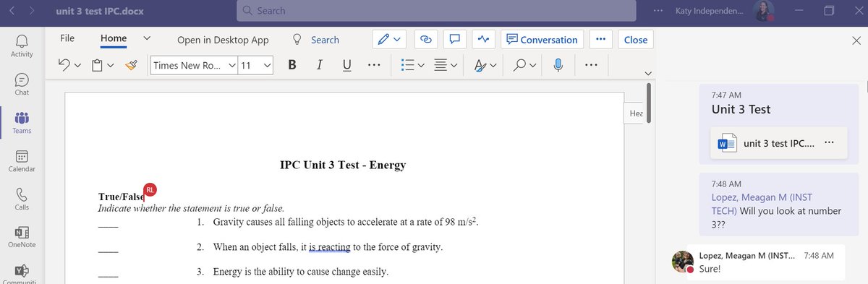Click the Find magnifier icon
Viewport: 868px width, 284px height.
[x=519, y=66]
